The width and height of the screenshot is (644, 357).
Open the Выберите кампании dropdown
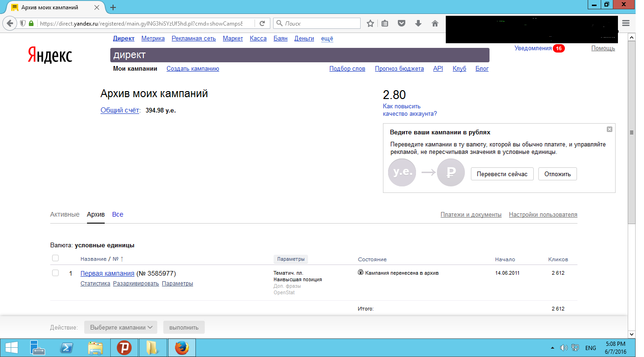121,327
